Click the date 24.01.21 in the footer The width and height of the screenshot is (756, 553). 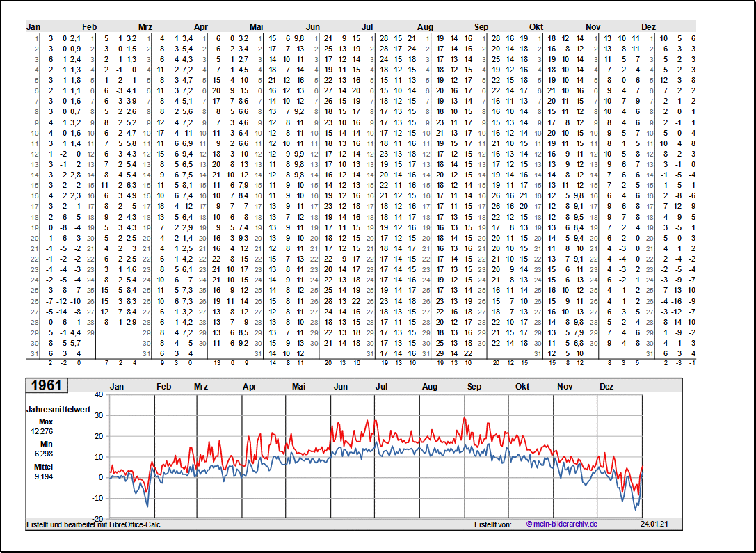tap(653, 524)
